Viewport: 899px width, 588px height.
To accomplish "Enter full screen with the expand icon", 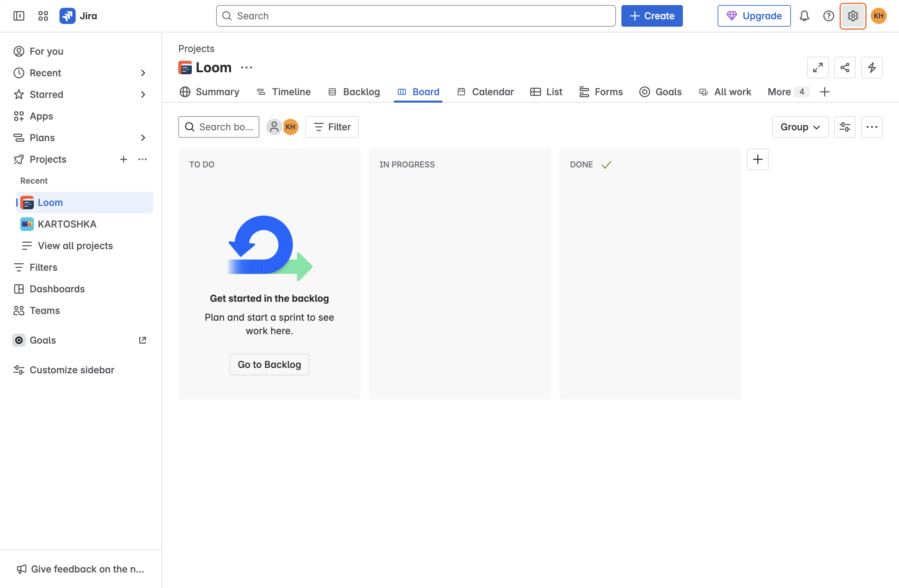I will (x=817, y=68).
